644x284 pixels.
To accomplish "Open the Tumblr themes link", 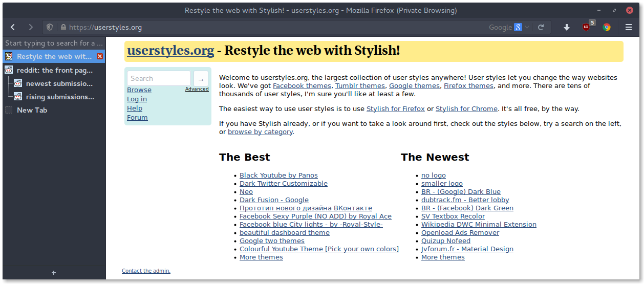I will tap(360, 86).
